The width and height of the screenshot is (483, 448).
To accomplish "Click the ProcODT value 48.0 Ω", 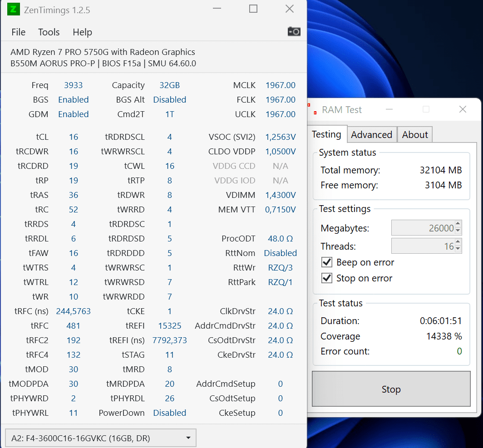I will [x=281, y=238].
